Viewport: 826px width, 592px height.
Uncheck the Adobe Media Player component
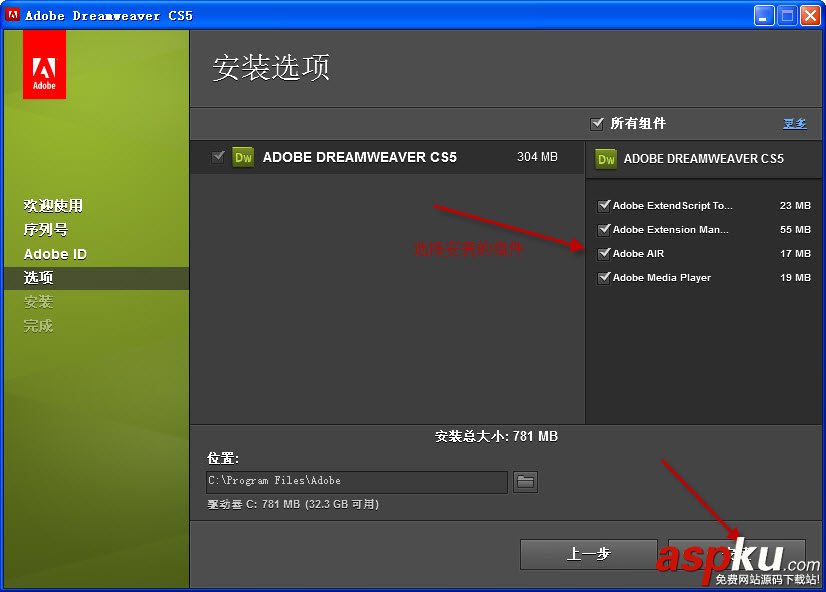click(x=604, y=278)
